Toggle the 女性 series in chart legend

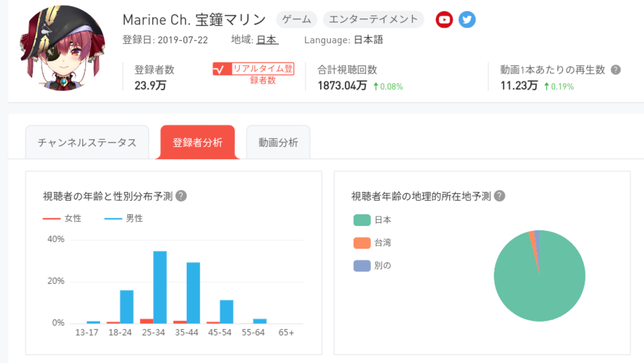coord(62,218)
